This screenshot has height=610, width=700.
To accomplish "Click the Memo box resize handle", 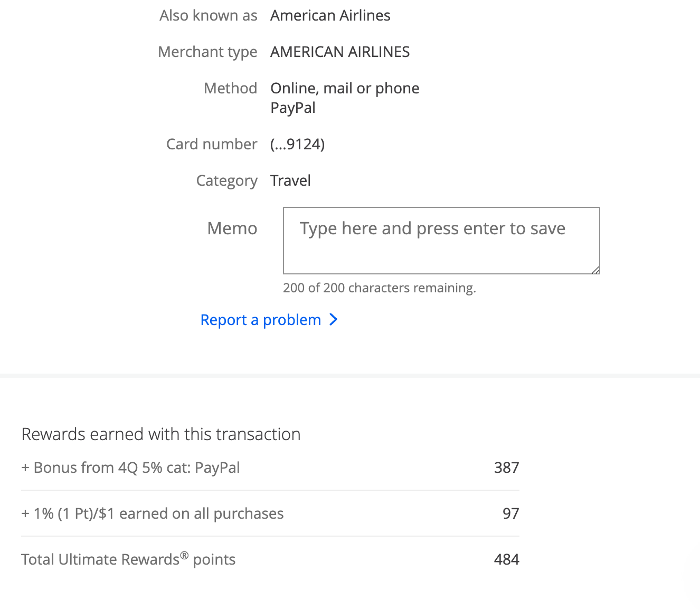I will click(x=595, y=270).
